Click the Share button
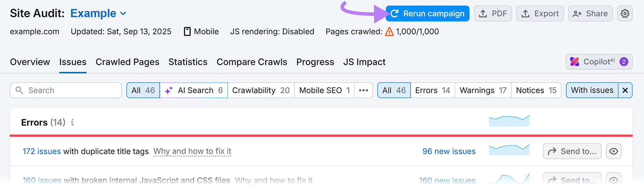Screen dimensions: 644x190 point(590,14)
